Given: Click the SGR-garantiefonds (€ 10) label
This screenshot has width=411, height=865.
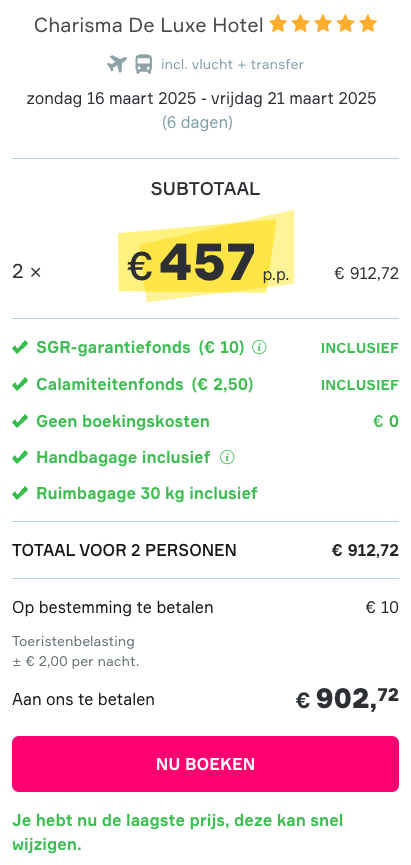Looking at the screenshot, I should point(140,348).
